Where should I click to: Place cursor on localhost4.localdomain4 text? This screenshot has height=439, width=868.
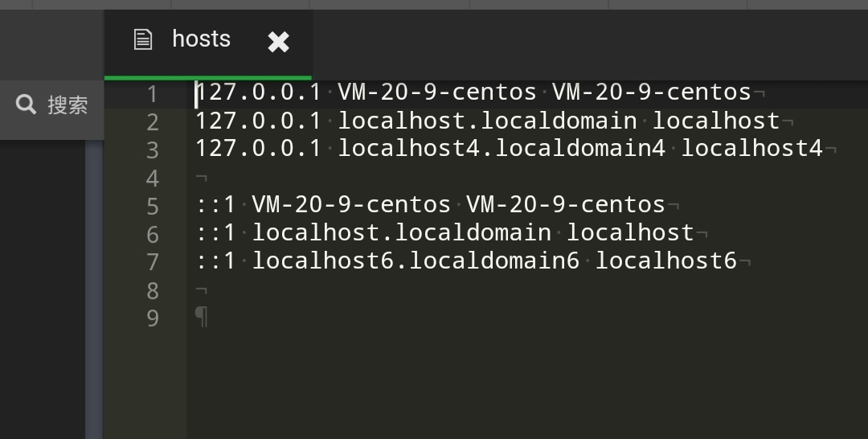[502, 149]
